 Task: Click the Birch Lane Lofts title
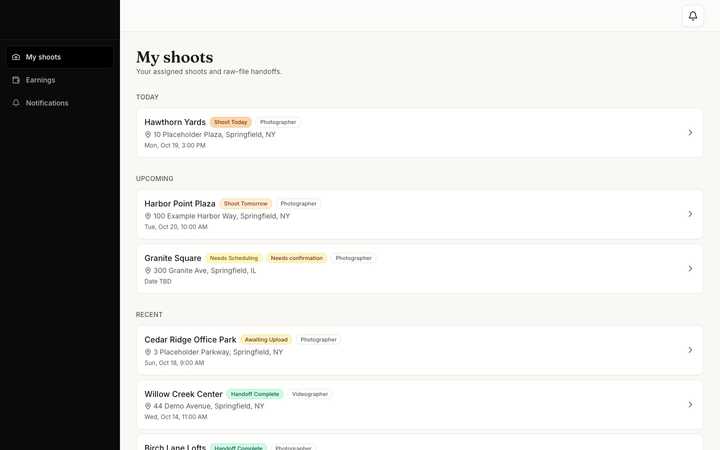click(x=175, y=447)
